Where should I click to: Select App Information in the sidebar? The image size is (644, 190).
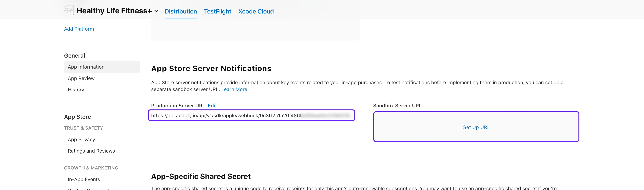[x=86, y=67]
